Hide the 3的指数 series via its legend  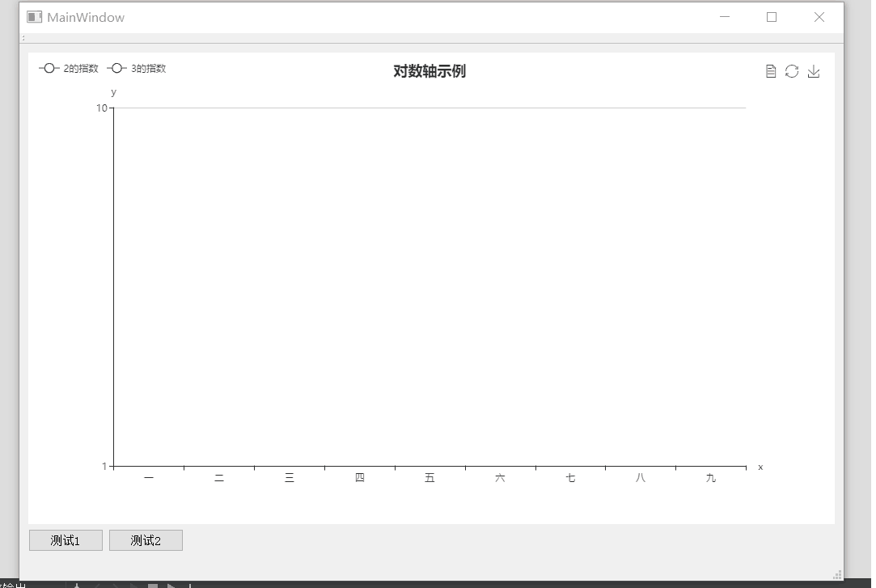click(x=150, y=69)
